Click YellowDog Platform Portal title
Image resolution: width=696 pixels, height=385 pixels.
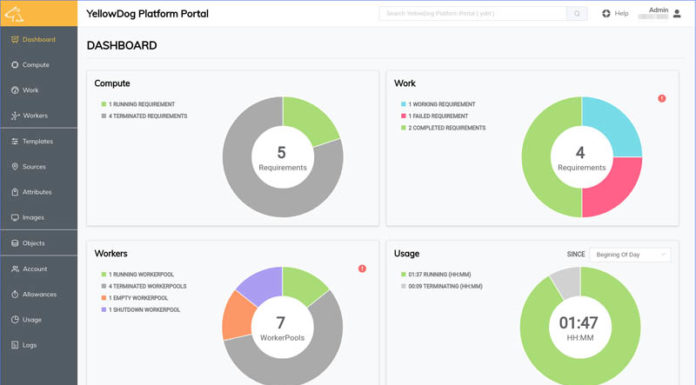pyautogui.click(x=147, y=14)
